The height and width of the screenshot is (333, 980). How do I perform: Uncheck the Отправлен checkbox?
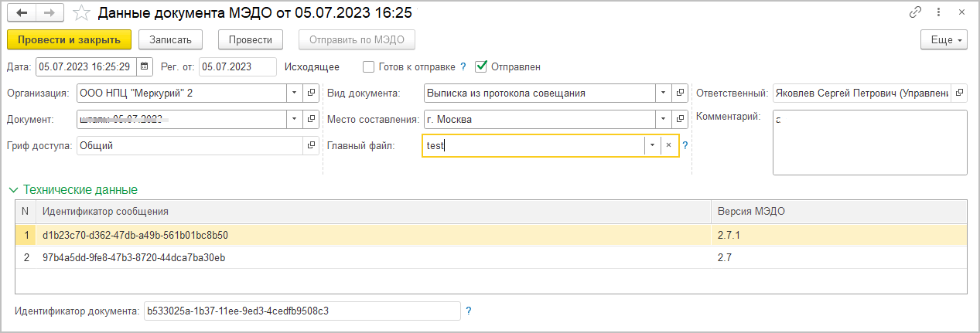pos(481,66)
